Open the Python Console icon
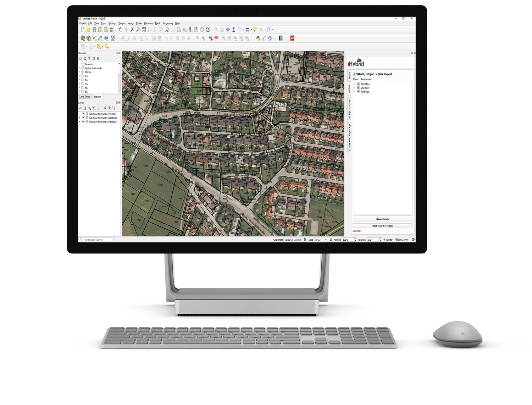The image size is (532, 405). tap(258, 38)
